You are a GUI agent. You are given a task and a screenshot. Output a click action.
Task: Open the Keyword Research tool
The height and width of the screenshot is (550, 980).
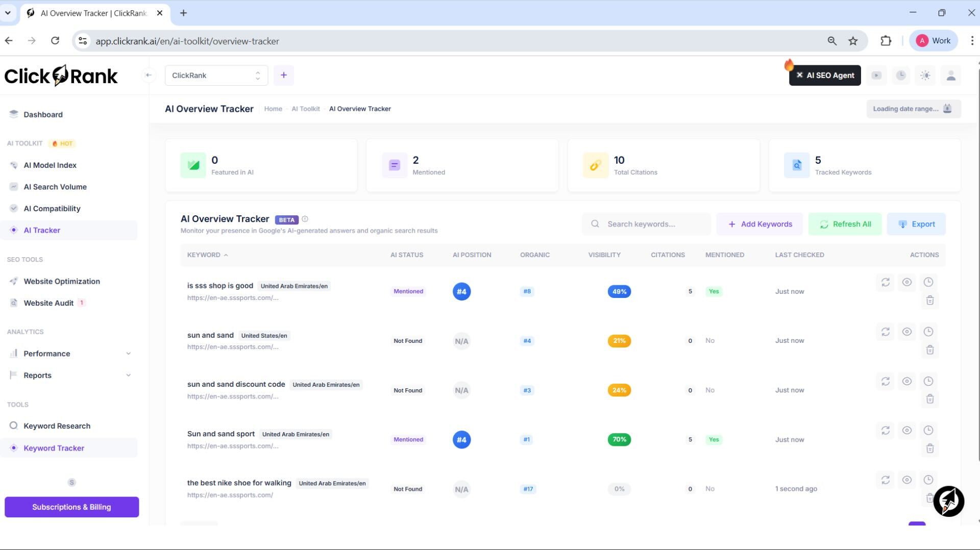[x=57, y=426]
